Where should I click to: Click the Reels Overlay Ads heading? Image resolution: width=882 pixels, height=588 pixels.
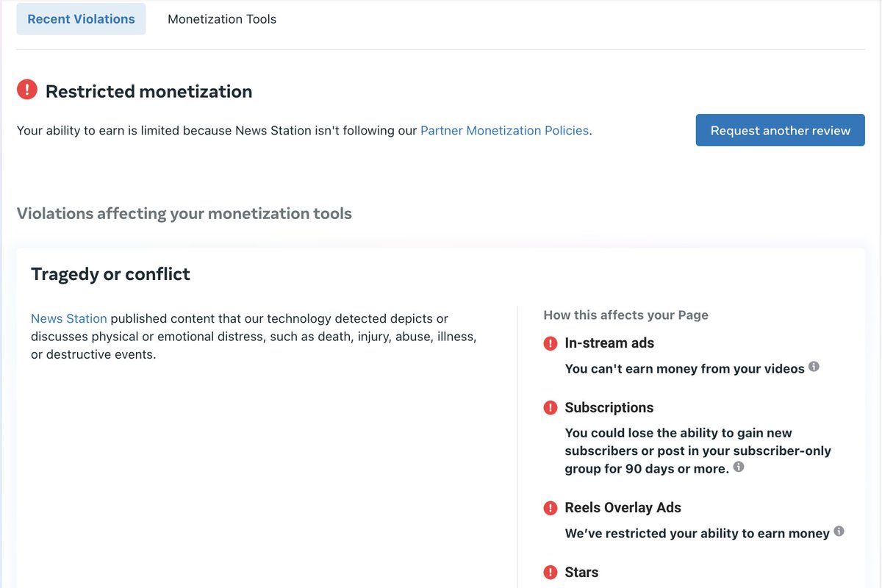tap(623, 507)
